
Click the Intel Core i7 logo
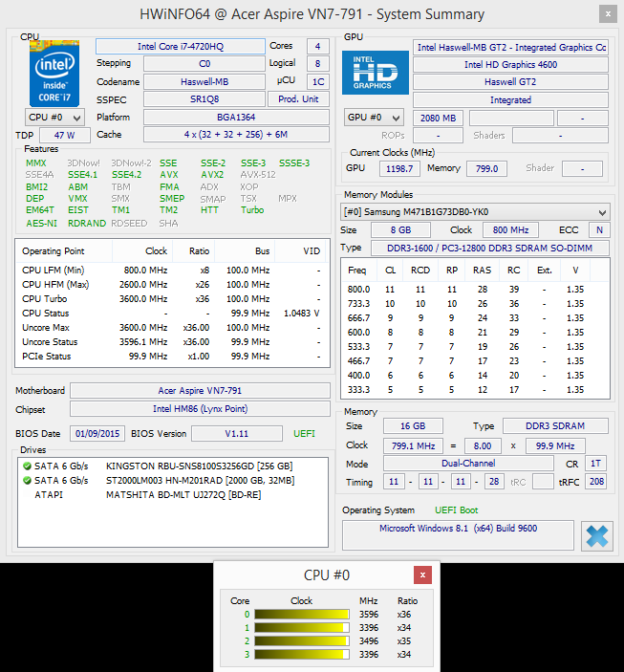54,74
